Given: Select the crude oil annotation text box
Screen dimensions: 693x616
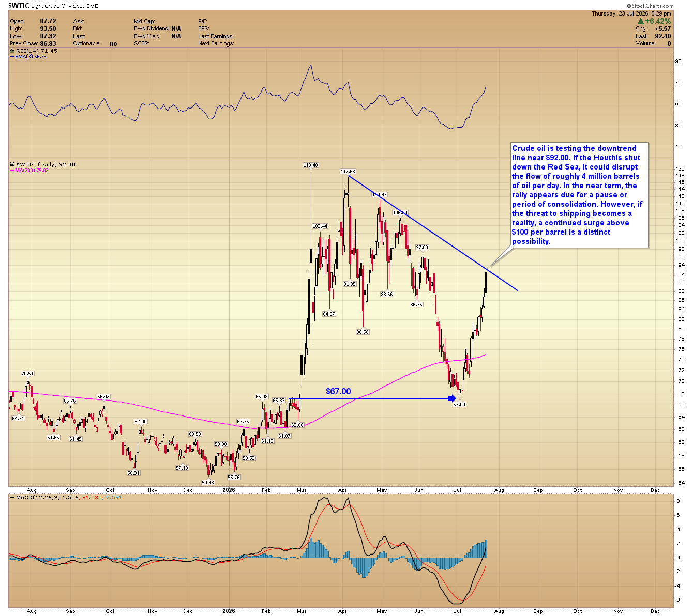Looking at the screenshot, I should click(x=579, y=195).
